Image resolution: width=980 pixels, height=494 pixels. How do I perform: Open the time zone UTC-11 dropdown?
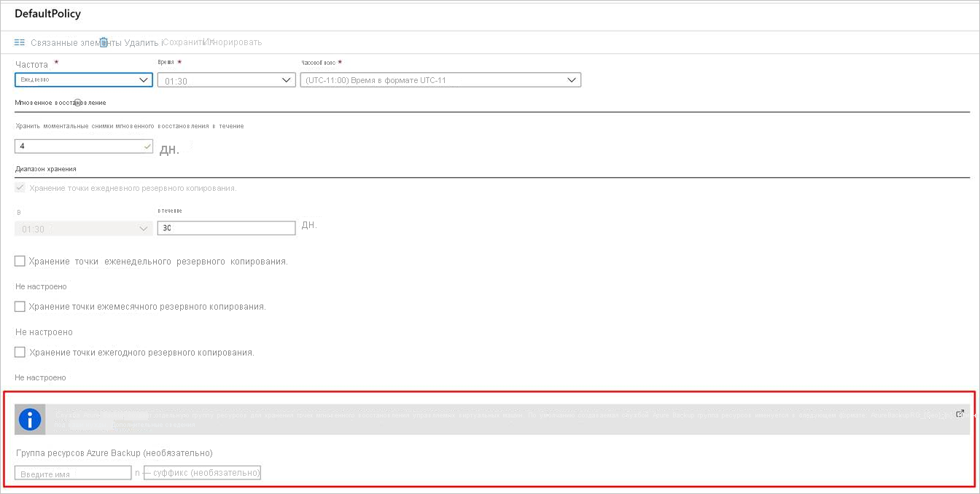click(x=440, y=80)
